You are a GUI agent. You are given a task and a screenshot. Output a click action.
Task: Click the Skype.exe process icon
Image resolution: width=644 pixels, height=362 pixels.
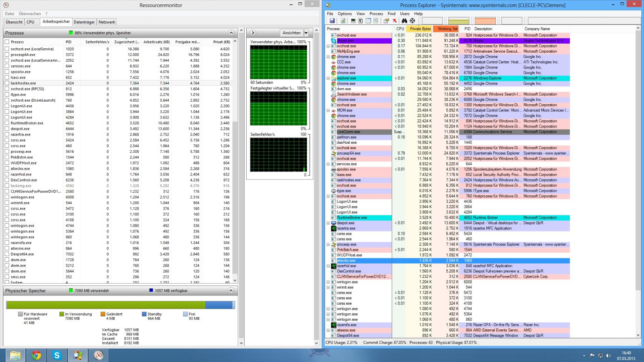coord(334,41)
